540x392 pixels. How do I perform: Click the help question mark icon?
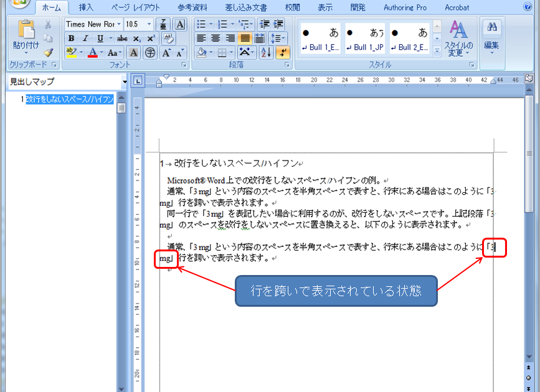click(x=528, y=7)
